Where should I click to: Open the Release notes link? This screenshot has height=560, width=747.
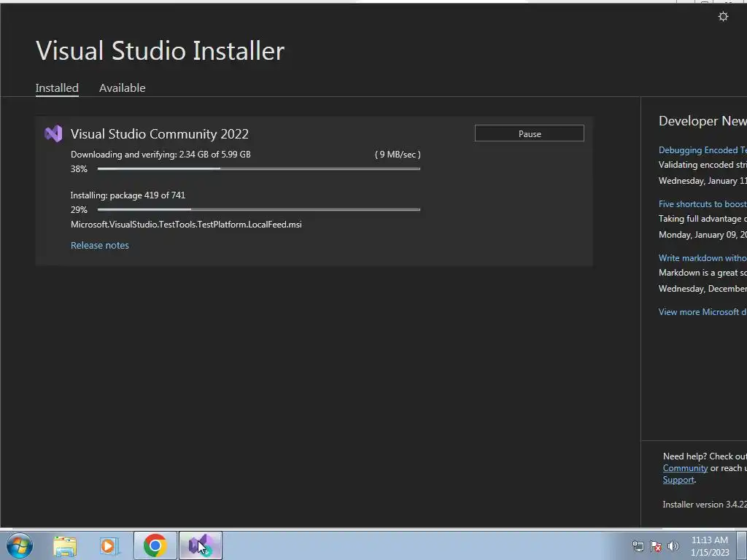99,245
